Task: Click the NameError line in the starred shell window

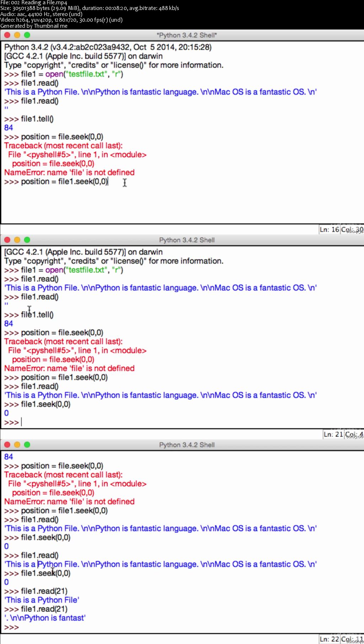Action: (x=69, y=172)
